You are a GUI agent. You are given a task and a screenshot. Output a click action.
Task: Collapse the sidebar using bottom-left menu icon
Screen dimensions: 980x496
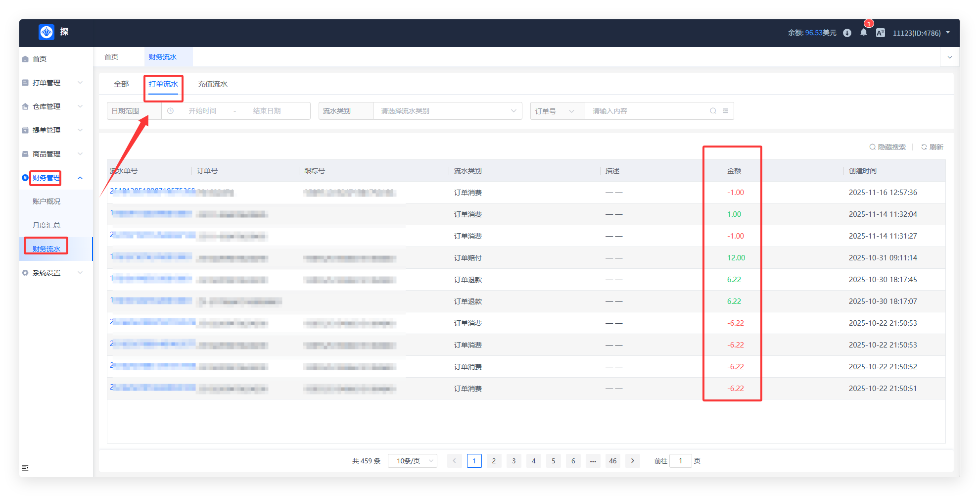pos(25,468)
